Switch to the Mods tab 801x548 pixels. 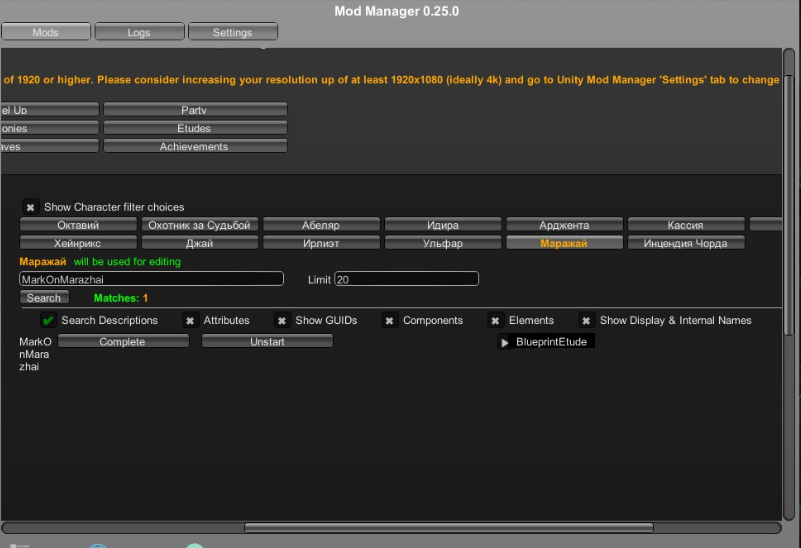[45, 32]
